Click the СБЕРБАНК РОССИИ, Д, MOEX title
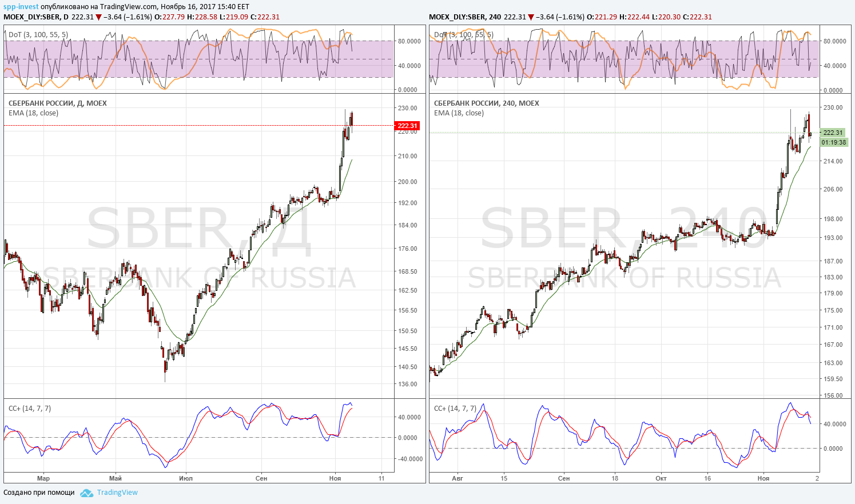This screenshot has height=504, width=855. click(x=58, y=103)
